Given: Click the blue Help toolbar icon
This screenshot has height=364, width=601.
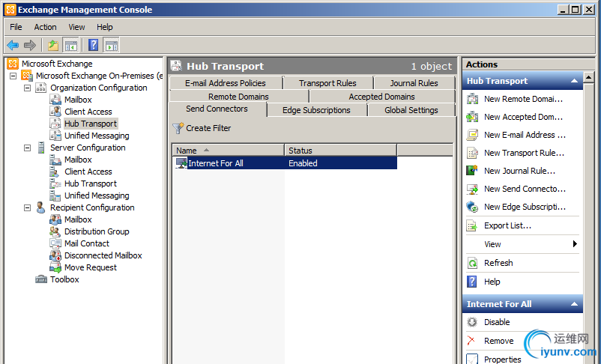Looking at the screenshot, I should coord(93,45).
